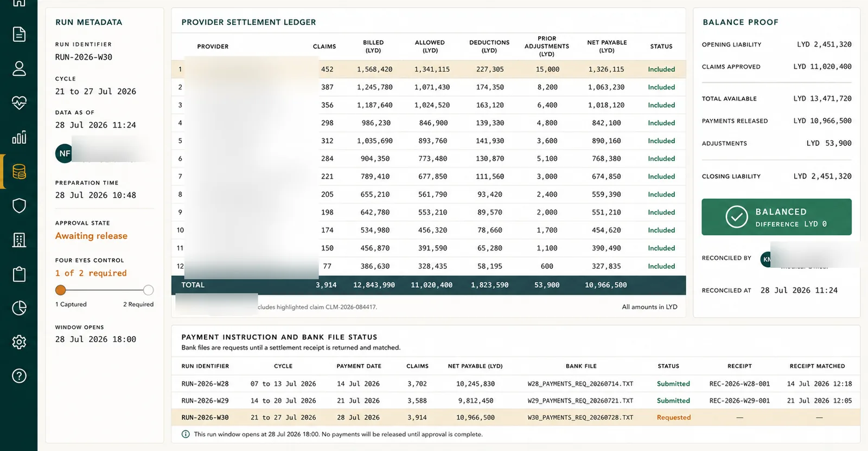The width and height of the screenshot is (868, 451).
Task: Open the clipboard sidebar icon
Action: click(19, 274)
